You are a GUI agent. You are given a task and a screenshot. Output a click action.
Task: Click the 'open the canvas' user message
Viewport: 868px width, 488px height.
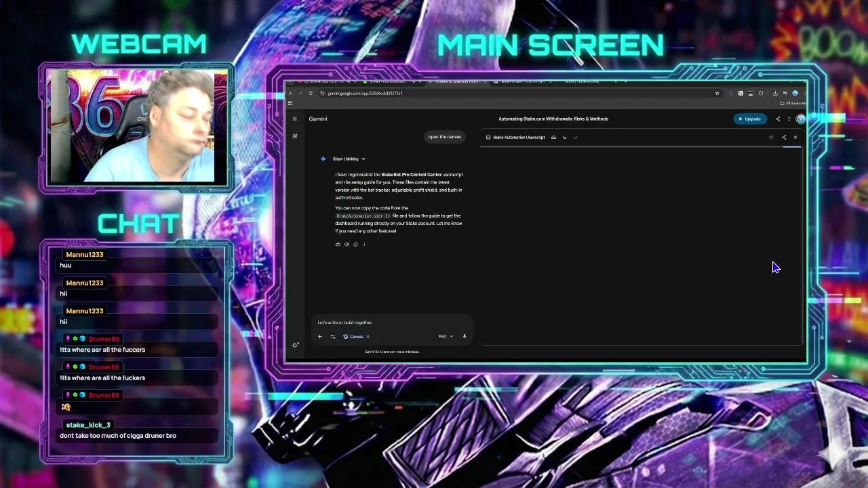click(445, 137)
